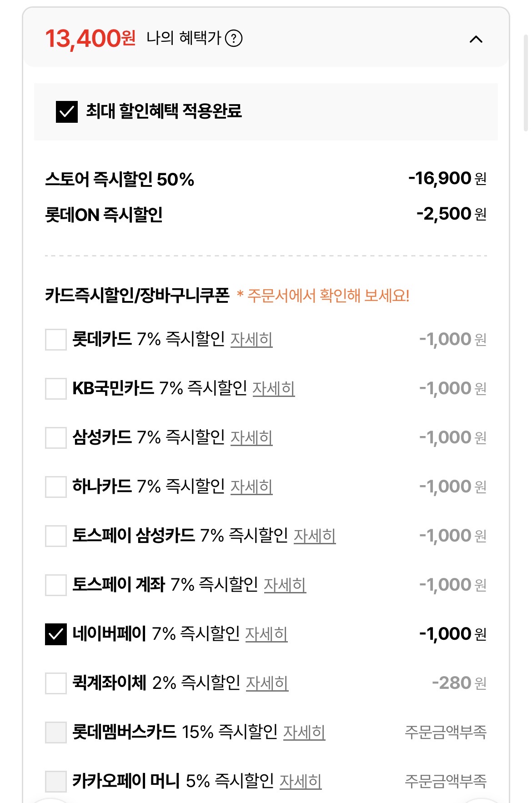
Task: Open 자세히 link for 롯데멤버스카드
Action: 304,732
